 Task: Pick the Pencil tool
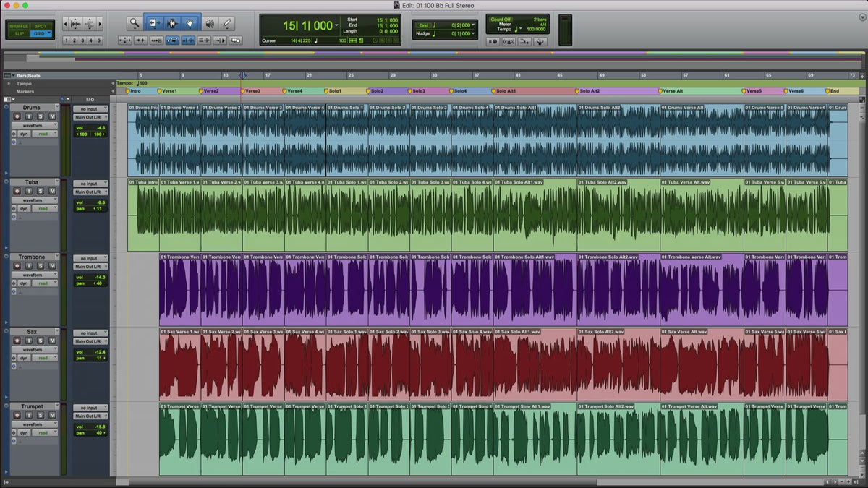coord(227,23)
